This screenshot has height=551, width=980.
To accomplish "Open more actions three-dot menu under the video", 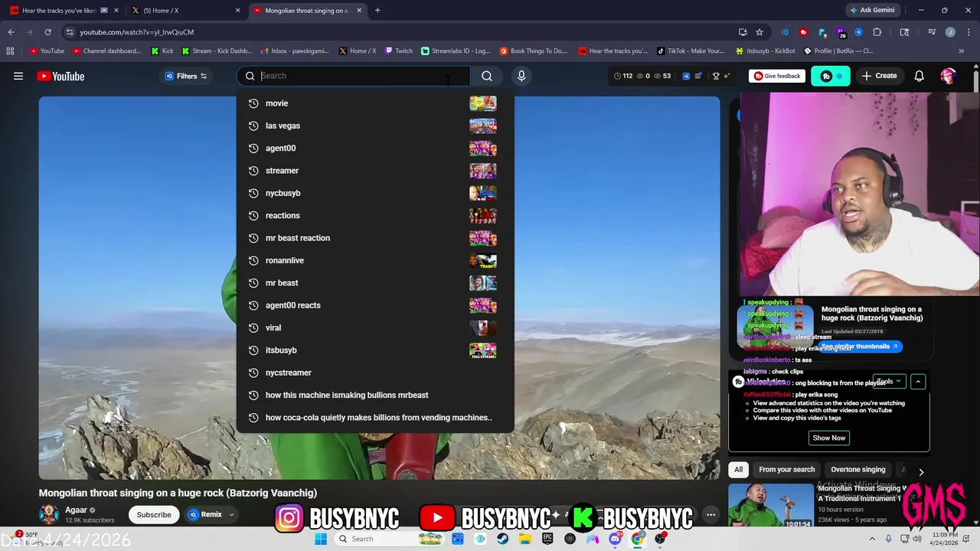I will (710, 515).
